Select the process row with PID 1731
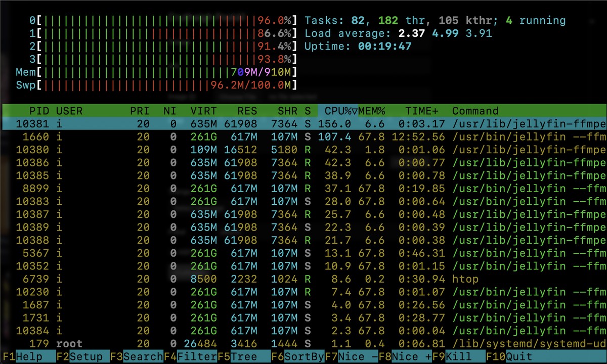The width and height of the screenshot is (607, 364). (x=303, y=317)
